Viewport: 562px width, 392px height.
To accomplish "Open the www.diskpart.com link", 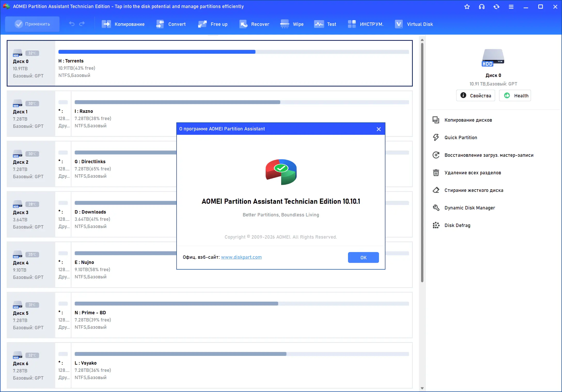I will click(x=241, y=257).
